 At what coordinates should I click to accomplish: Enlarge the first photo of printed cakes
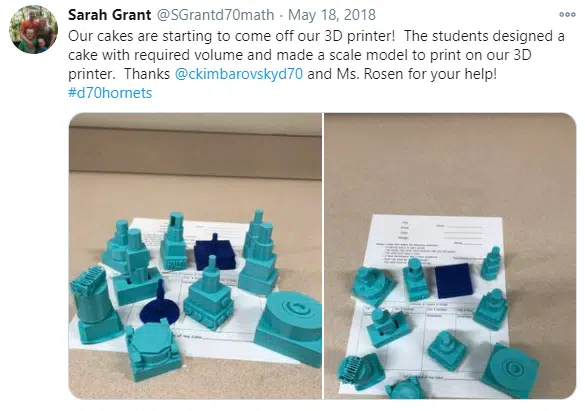coord(195,256)
